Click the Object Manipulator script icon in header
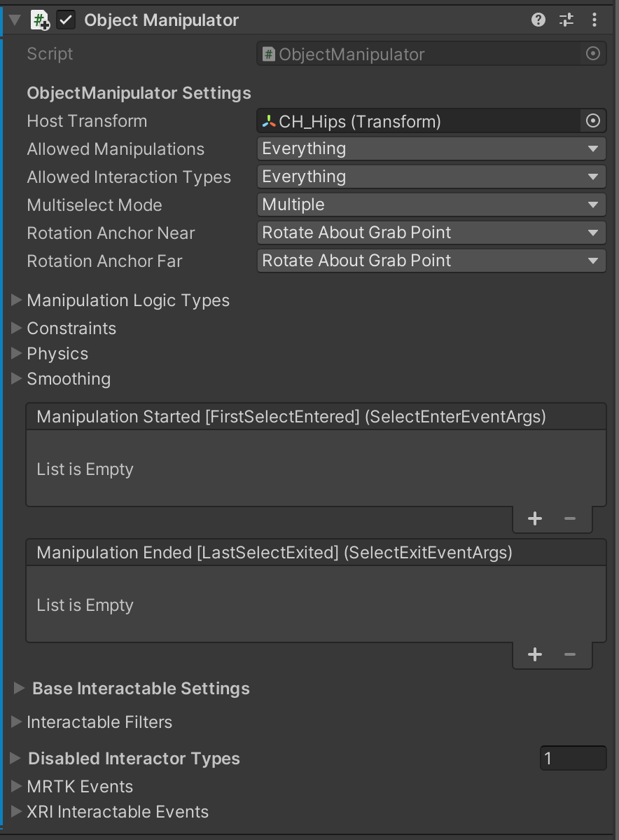 pos(40,20)
